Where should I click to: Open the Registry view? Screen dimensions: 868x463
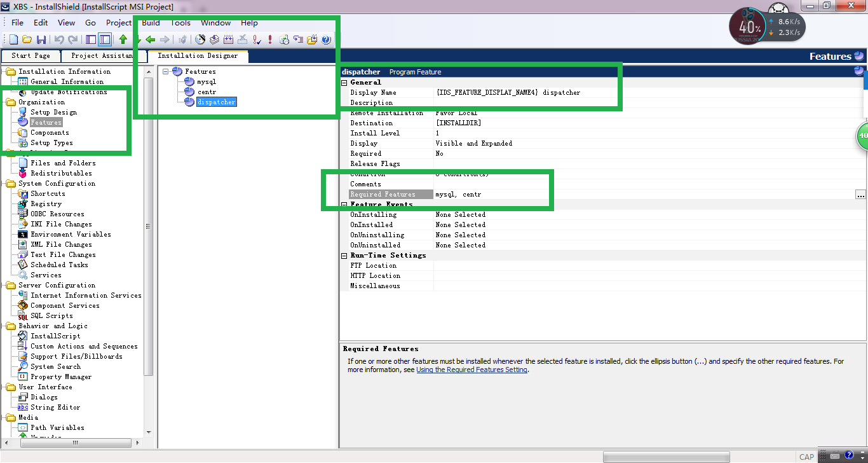point(46,204)
